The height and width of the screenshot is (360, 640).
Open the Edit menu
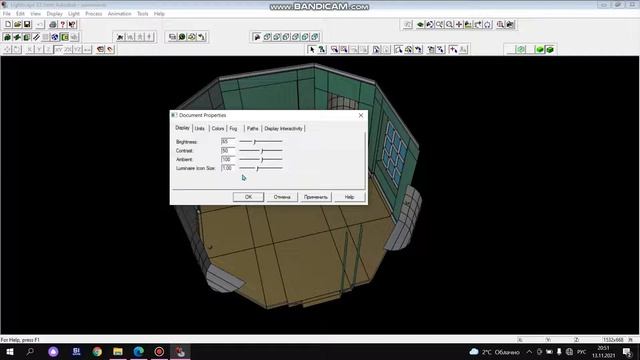pos(20,13)
